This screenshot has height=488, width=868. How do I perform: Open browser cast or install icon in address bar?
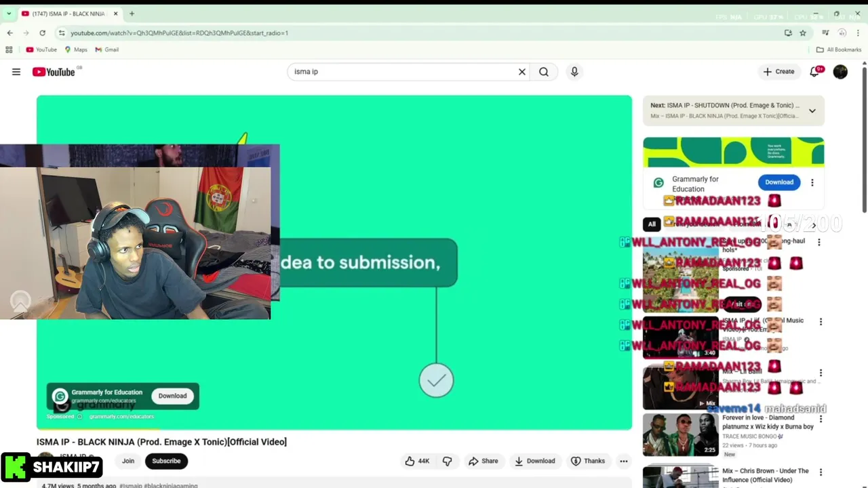[x=788, y=33]
